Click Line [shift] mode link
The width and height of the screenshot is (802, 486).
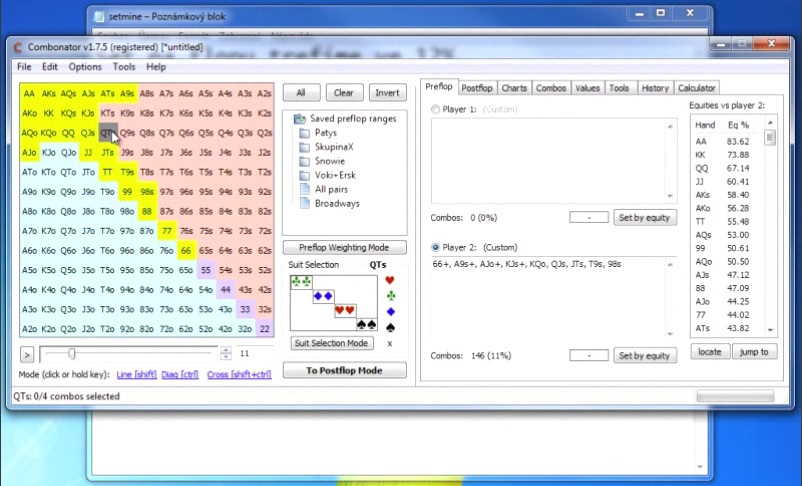(137, 375)
